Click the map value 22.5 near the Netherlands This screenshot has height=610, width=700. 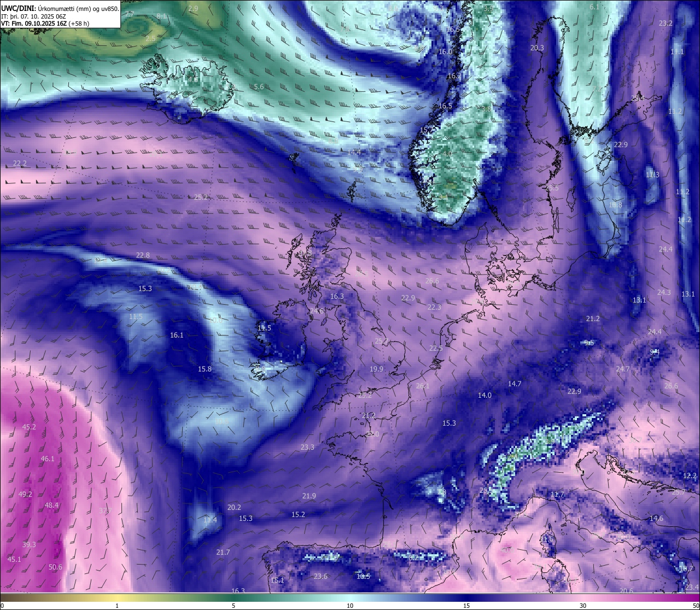coord(436,348)
